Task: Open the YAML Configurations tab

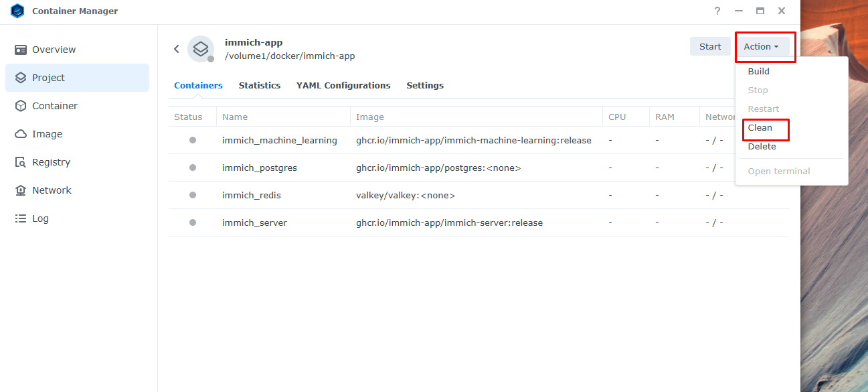Action: point(343,86)
